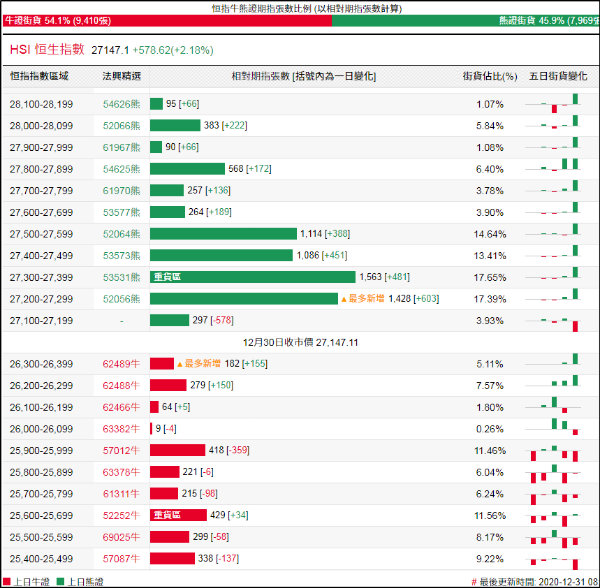Click the 最後更新時間 timestamp
Image resolution: width=600 pixels, height=588 pixels.
tap(535, 582)
